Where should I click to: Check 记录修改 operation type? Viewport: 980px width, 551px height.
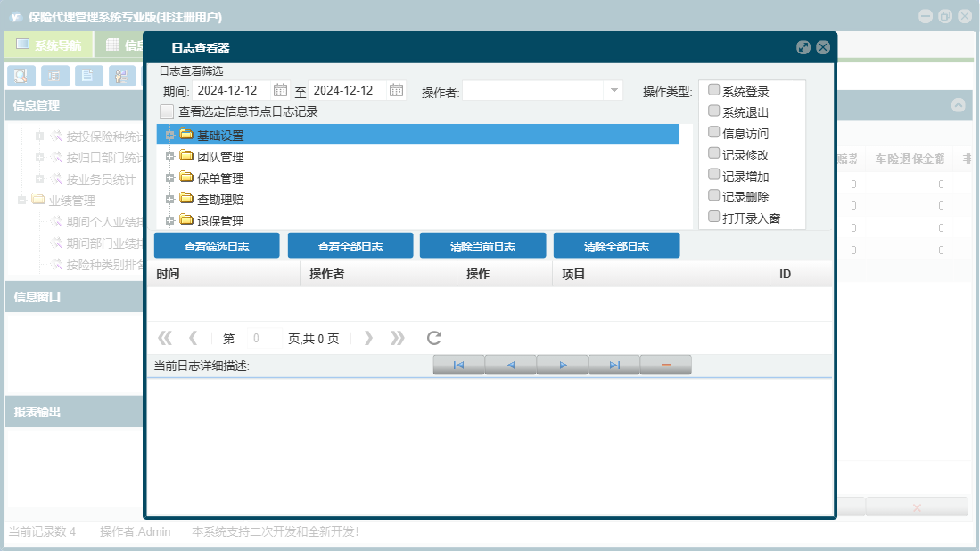click(713, 153)
